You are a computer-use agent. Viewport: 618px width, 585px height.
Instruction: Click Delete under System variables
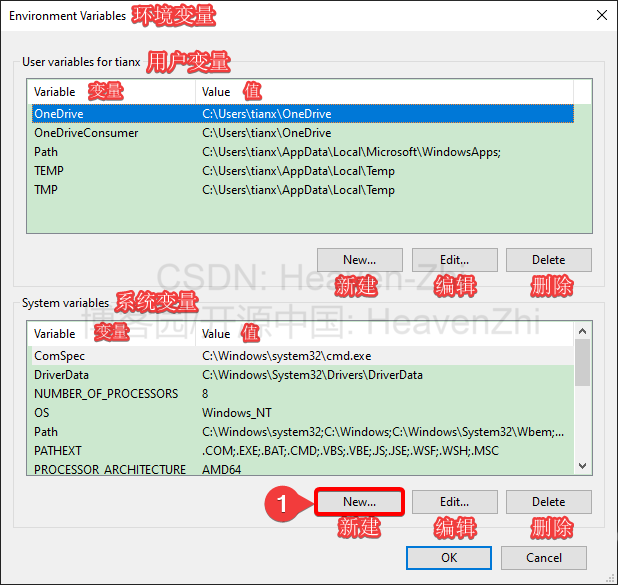[x=549, y=502]
